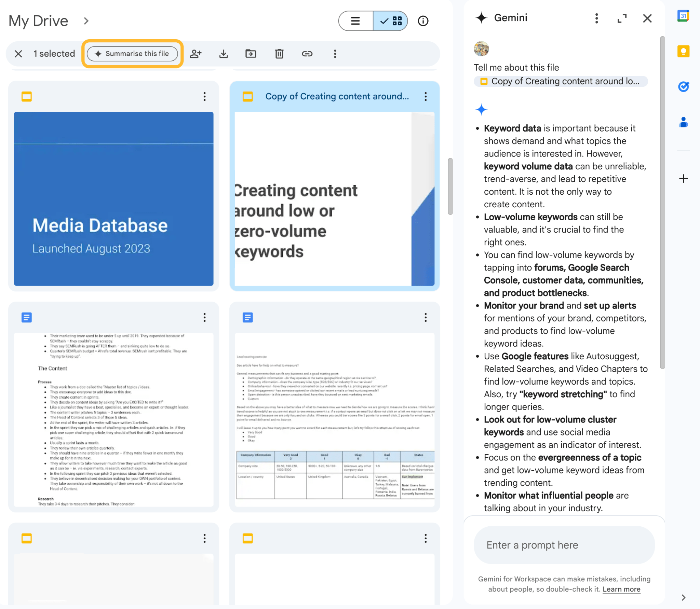700x609 pixels.
Task: Click the Enter a prompt here field
Action: (x=564, y=545)
